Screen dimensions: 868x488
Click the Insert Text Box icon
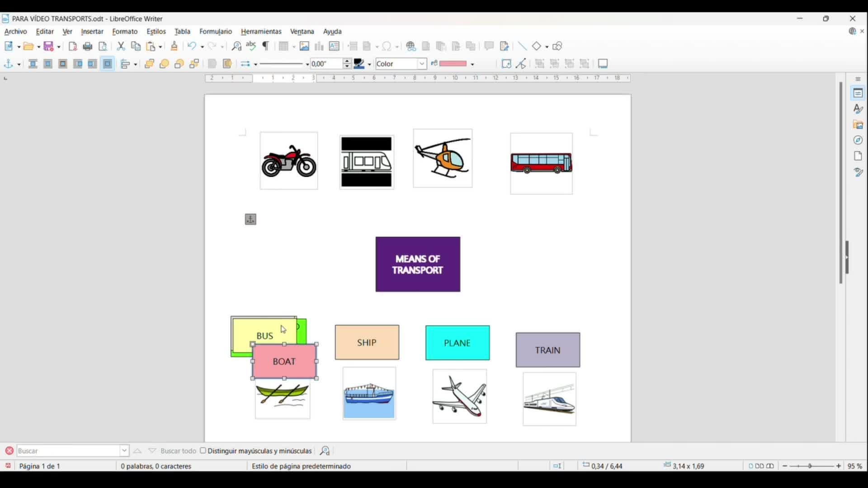pos(335,47)
